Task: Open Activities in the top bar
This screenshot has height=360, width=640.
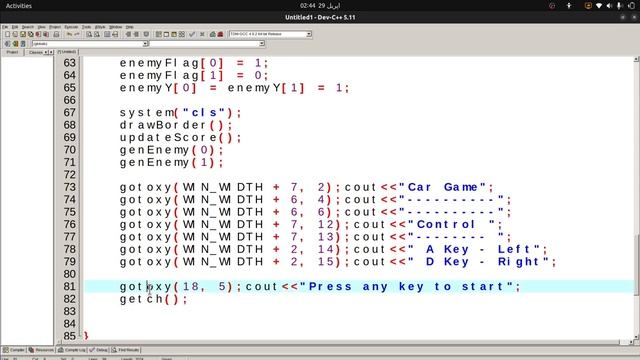Action: coord(19,6)
